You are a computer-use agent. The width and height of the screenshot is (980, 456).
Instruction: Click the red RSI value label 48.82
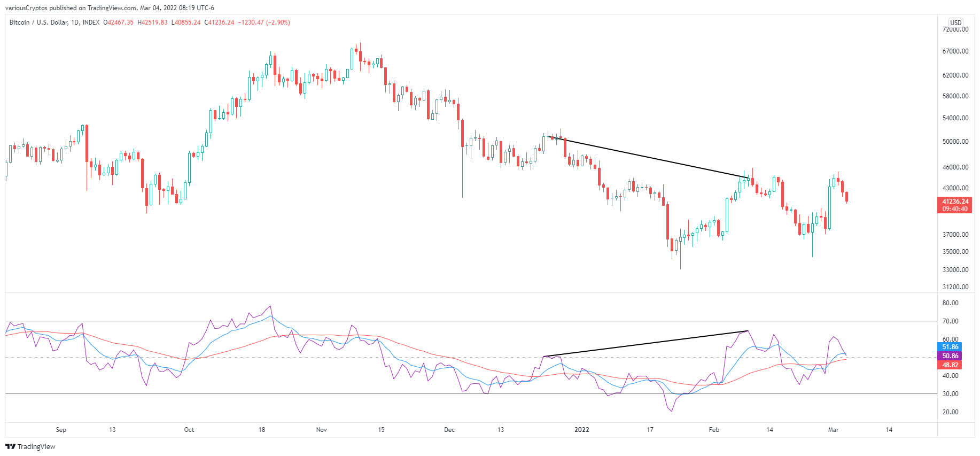950,365
